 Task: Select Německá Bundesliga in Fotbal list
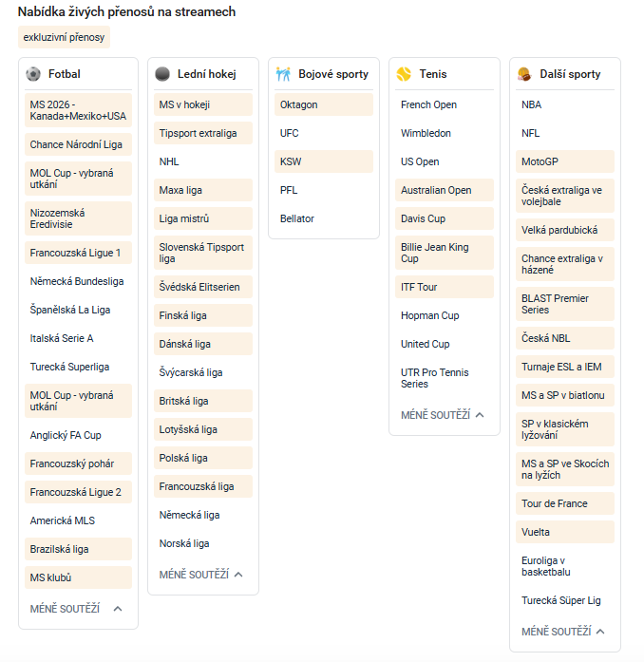(x=78, y=281)
